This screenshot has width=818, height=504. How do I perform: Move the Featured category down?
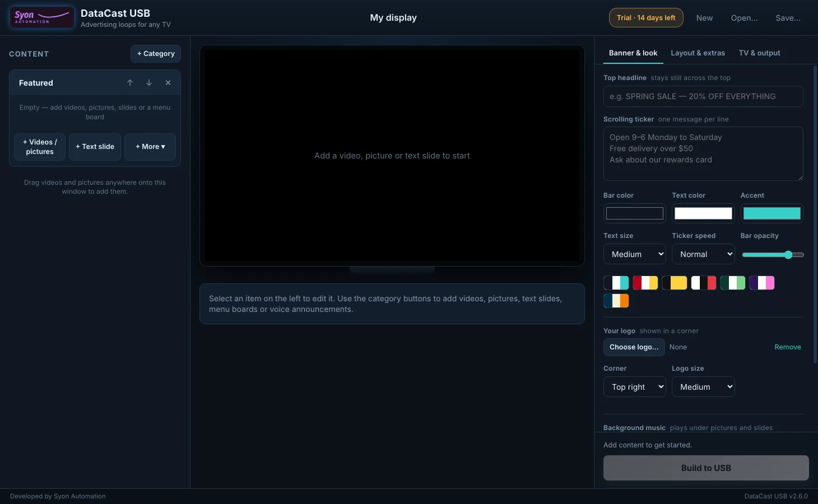[149, 83]
